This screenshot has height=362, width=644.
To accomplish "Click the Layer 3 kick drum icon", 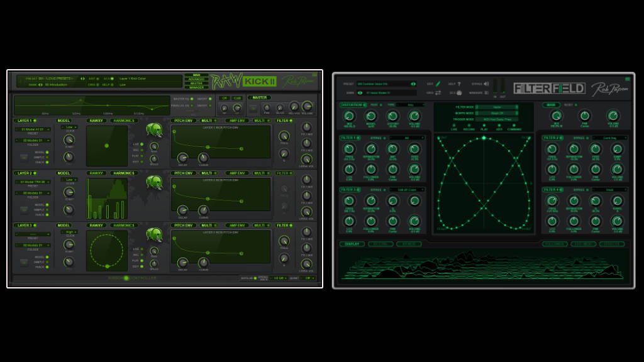I will (x=154, y=235).
